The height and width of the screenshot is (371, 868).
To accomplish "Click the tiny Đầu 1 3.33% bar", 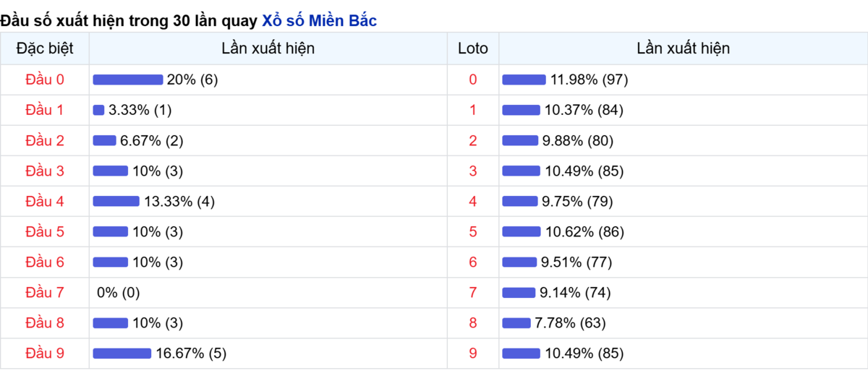I will tap(98, 110).
